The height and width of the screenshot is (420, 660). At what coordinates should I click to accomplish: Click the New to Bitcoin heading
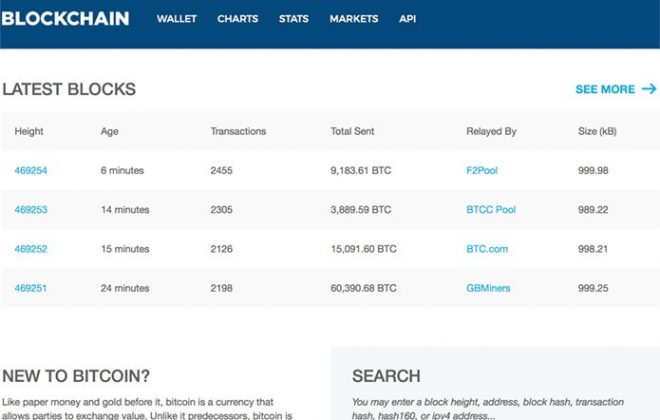[76, 376]
